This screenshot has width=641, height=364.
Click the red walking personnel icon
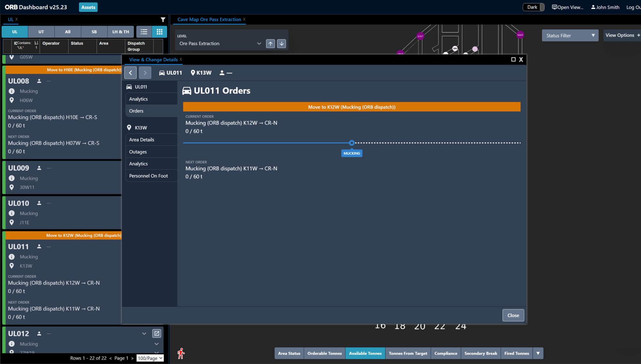coord(181,353)
